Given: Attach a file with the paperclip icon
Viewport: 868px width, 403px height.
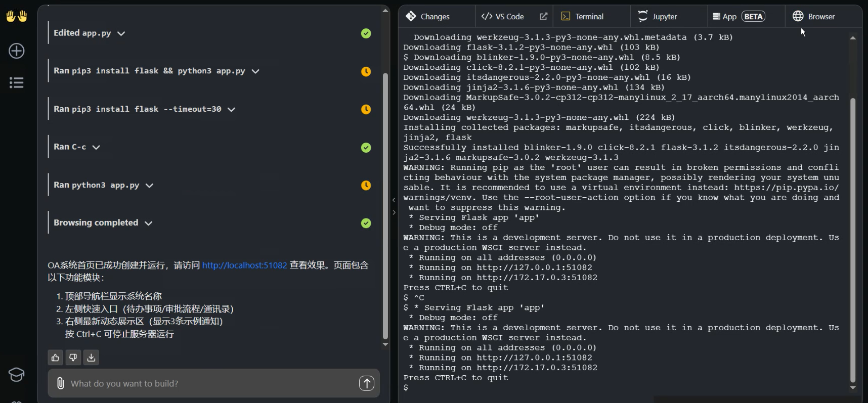Looking at the screenshot, I should [61, 383].
